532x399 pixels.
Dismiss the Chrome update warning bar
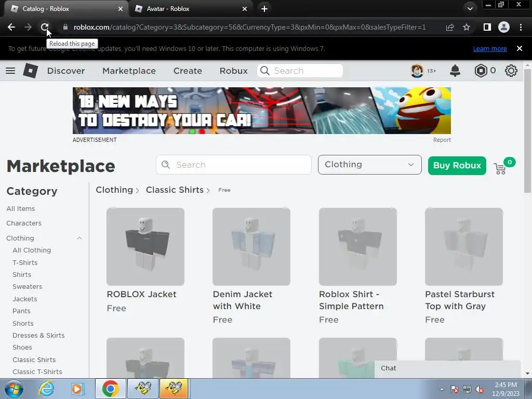tap(519, 48)
